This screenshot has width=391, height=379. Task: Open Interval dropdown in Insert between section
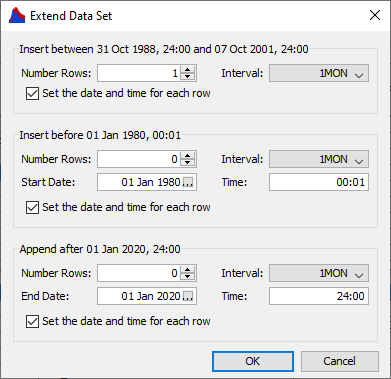(x=319, y=73)
